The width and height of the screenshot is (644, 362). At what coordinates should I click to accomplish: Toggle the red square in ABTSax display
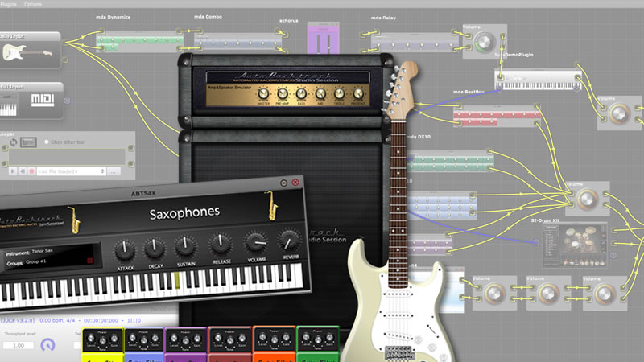click(89, 260)
